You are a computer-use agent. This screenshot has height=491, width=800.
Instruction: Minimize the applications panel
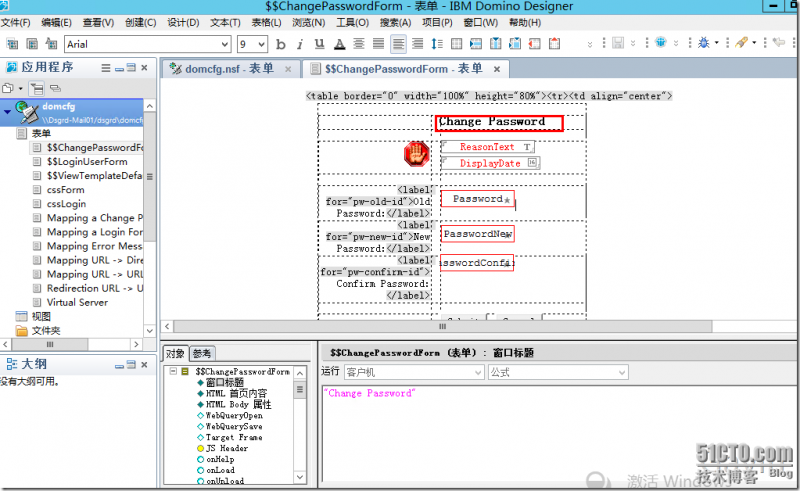(119, 68)
